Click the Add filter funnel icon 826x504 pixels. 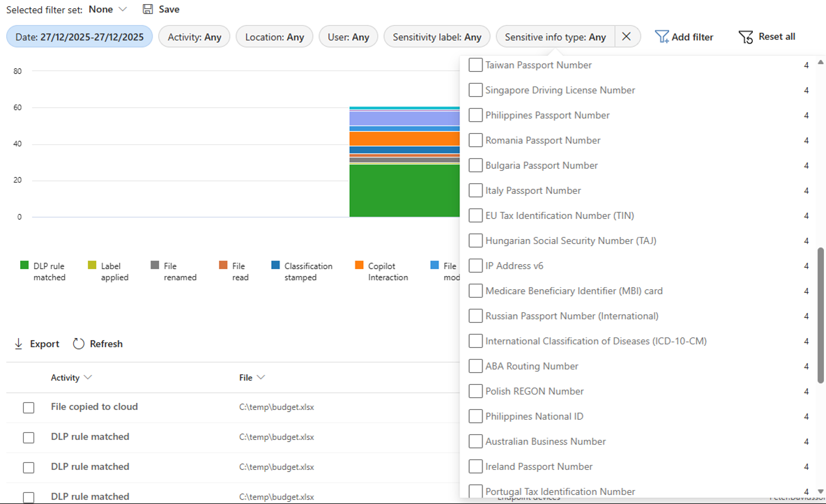tap(661, 36)
